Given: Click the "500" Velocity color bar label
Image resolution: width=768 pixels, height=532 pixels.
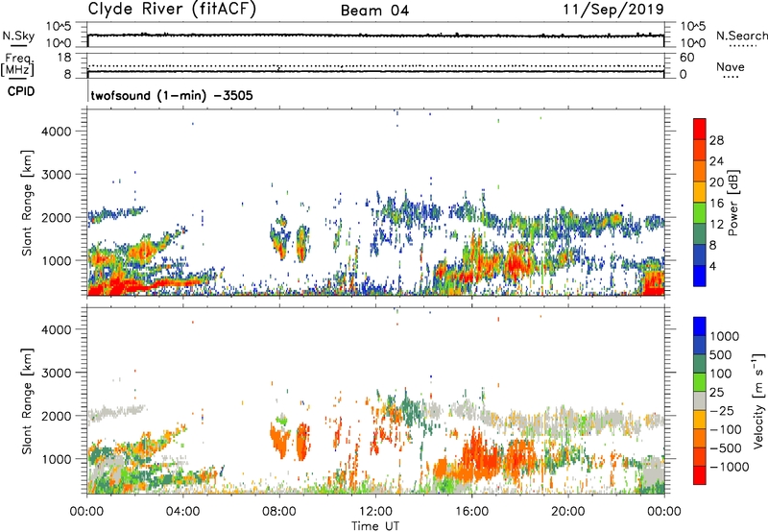Looking at the screenshot, I should pos(721,355).
